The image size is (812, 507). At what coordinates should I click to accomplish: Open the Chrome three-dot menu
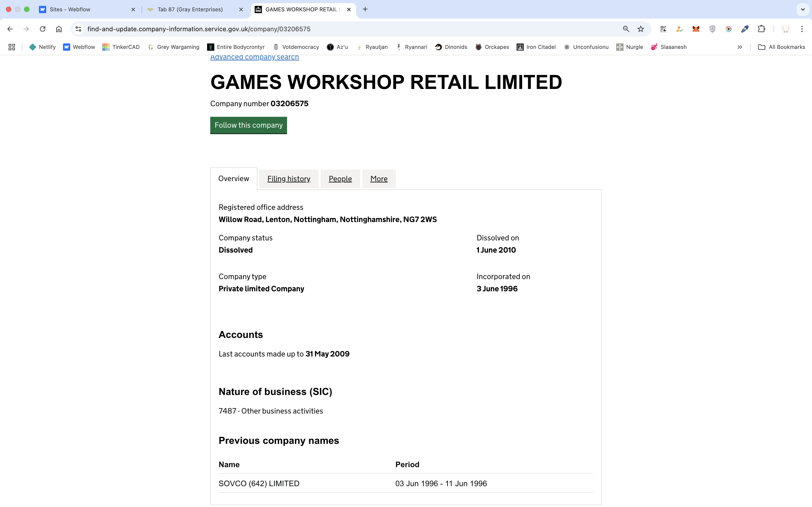pos(802,29)
